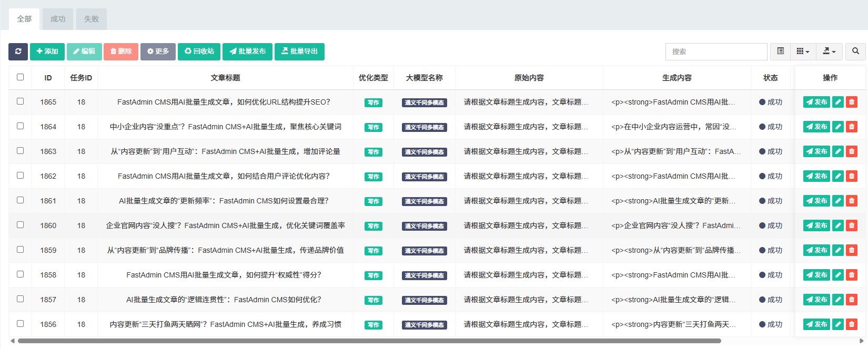Check the box for row 1865
The width and height of the screenshot is (868, 349).
click(20, 101)
